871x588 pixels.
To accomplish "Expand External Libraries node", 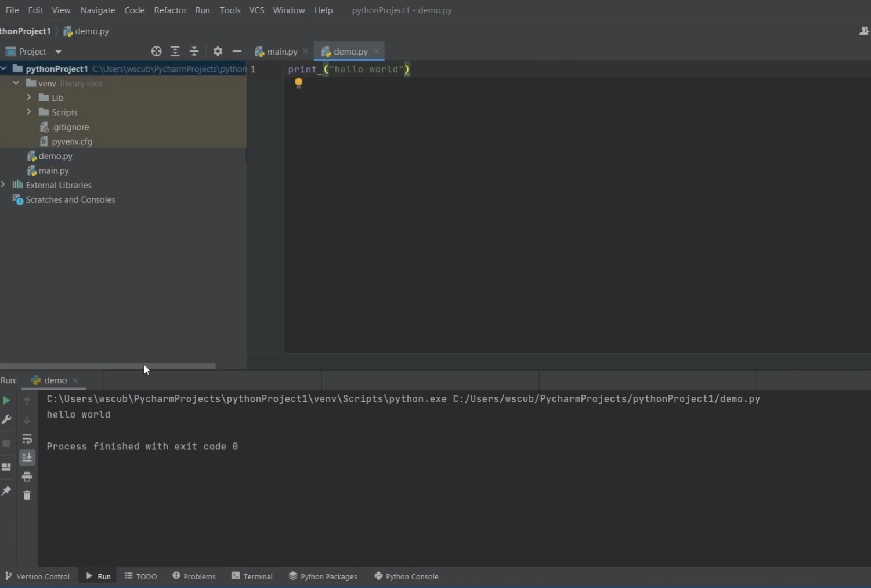I will point(3,185).
